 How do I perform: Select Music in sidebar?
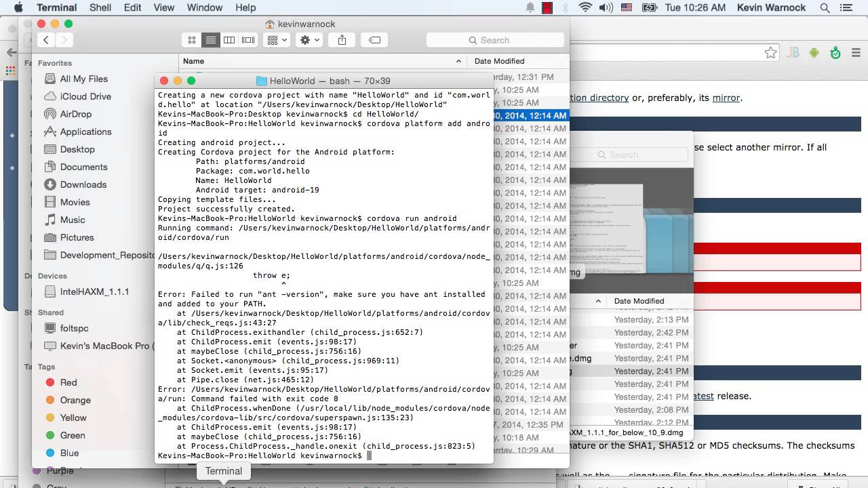pos(72,220)
